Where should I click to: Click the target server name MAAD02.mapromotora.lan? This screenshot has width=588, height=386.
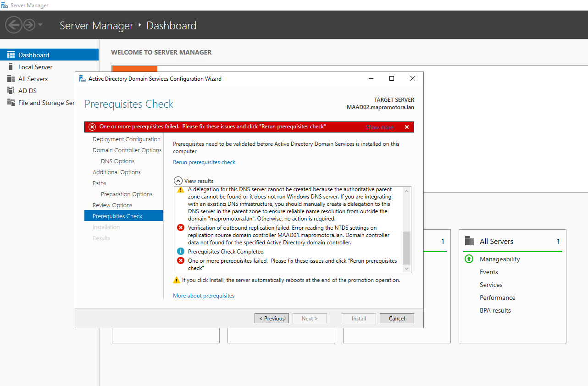380,108
